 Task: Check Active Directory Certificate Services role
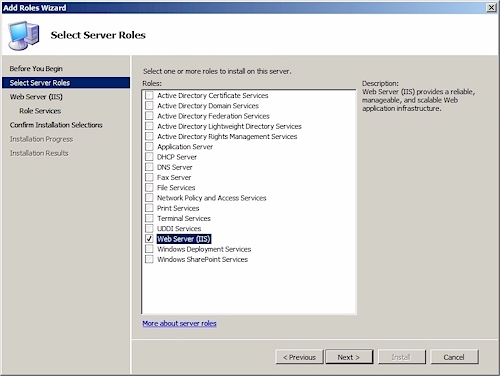[149, 95]
